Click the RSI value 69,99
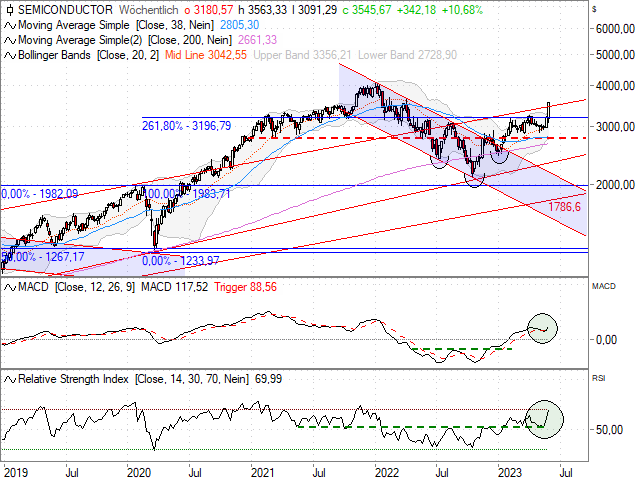Screen dimensions: 640x480 tap(268, 379)
